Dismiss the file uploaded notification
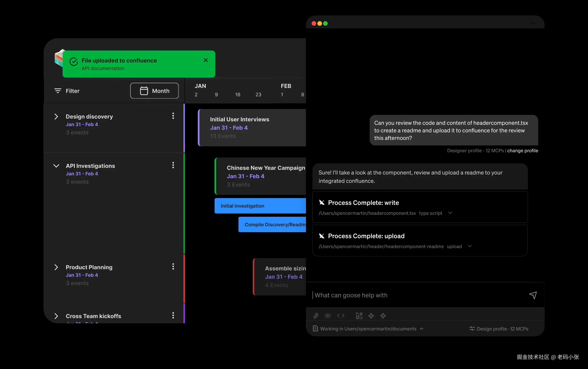Screen dimensions: 588x369 [x=206, y=60]
